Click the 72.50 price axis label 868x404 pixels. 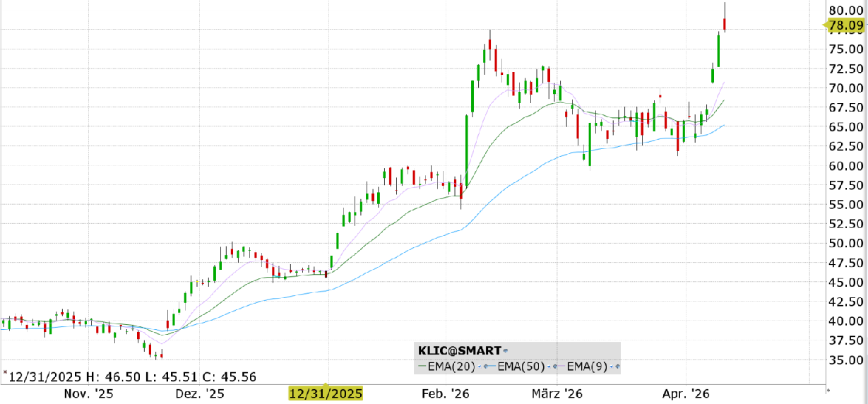846,69
